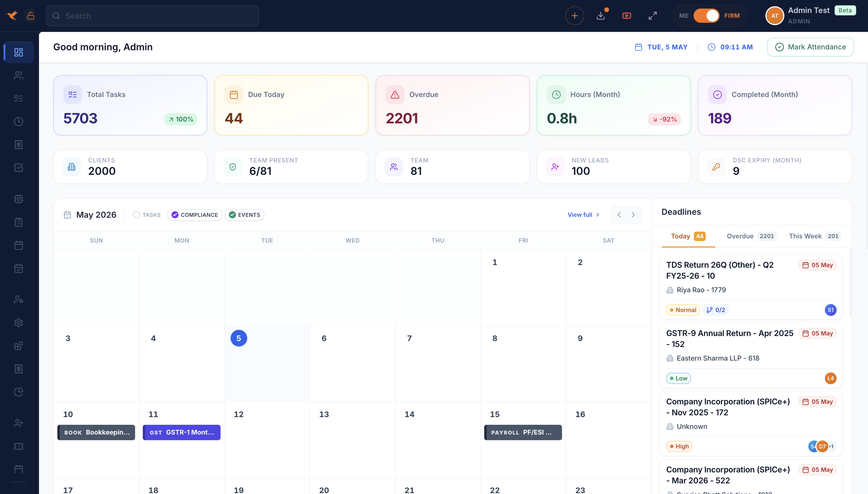Open the sidebar checkbox approvals icon
Screen dimensions: 868x494
point(19,168)
